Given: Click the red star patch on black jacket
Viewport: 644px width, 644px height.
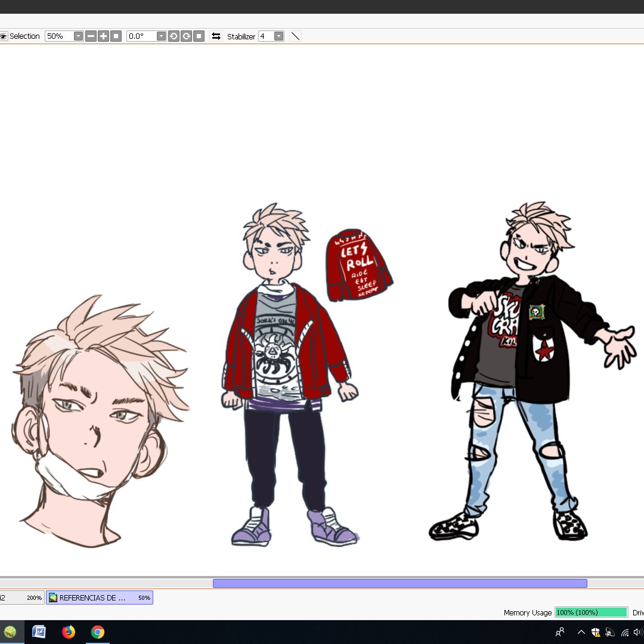Looking at the screenshot, I should (544, 352).
